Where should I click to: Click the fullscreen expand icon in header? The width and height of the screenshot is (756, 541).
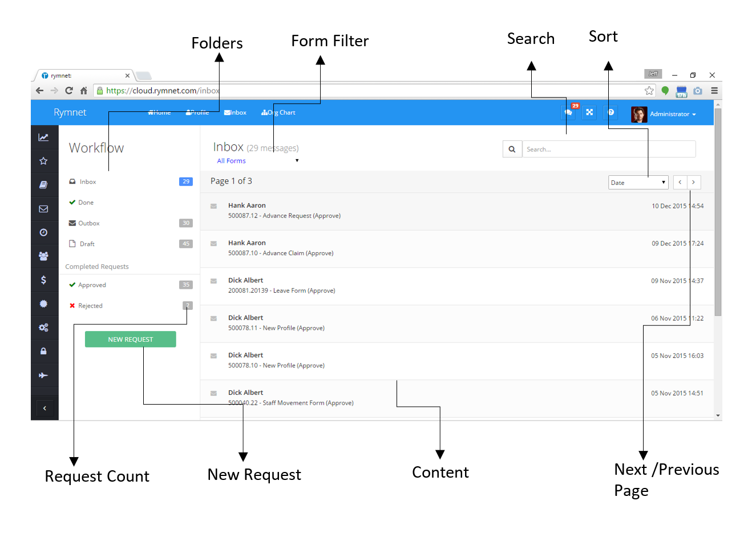tap(589, 112)
